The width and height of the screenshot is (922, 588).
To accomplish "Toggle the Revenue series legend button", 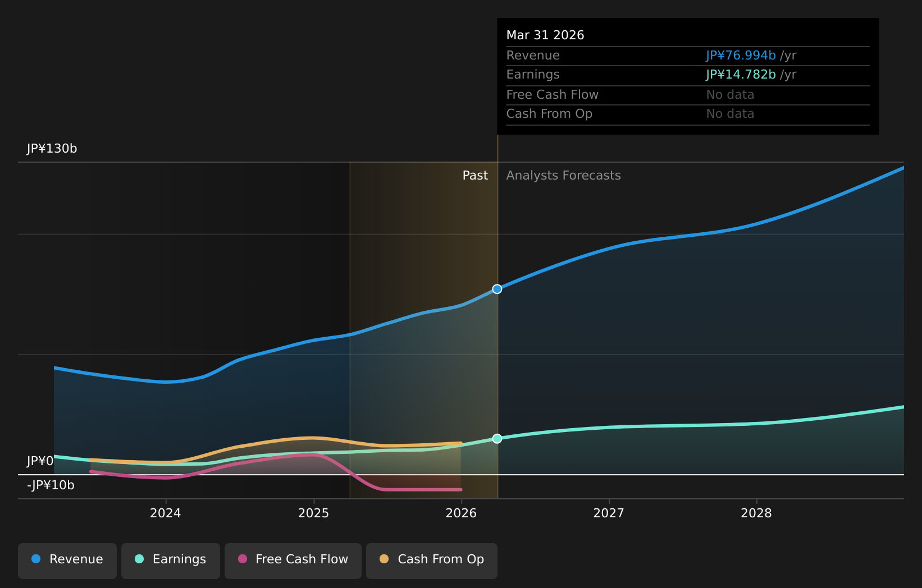I will tap(67, 561).
